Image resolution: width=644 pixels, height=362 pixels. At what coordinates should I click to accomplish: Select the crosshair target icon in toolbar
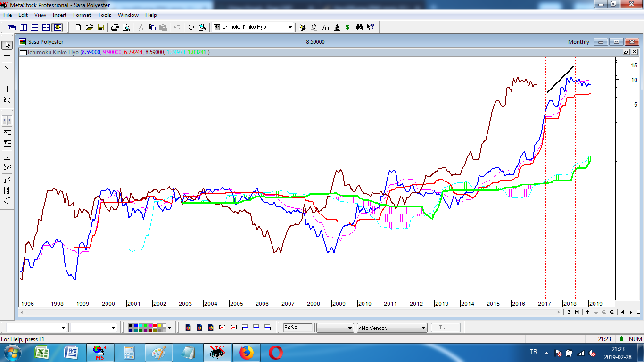coord(191,27)
